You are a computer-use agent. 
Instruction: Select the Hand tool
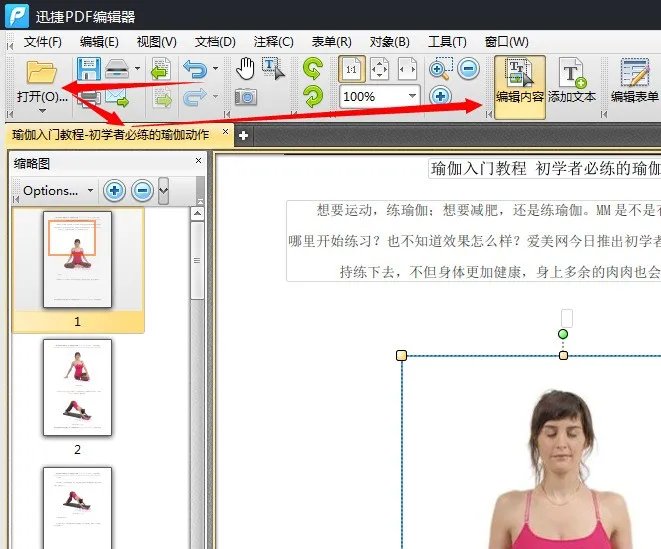click(245, 69)
